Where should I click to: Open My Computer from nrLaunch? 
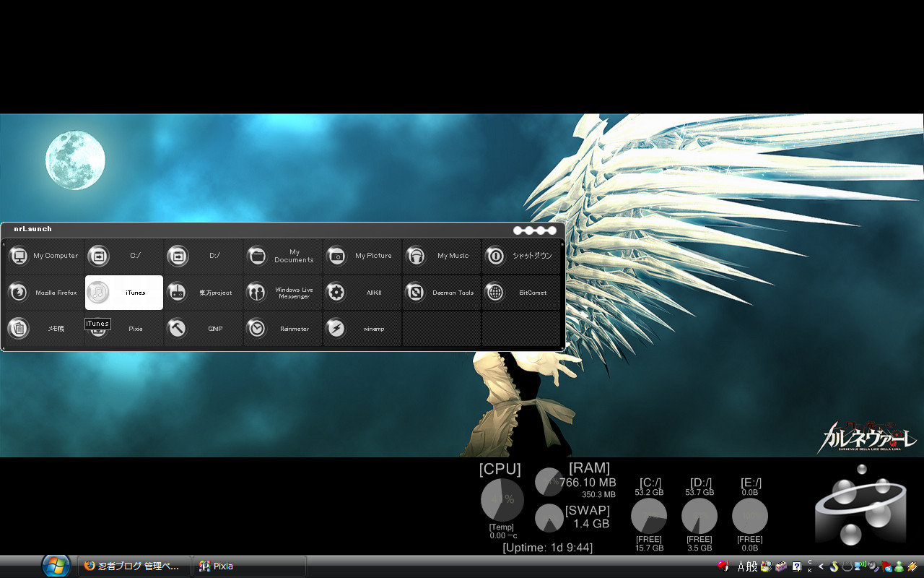click(x=45, y=256)
